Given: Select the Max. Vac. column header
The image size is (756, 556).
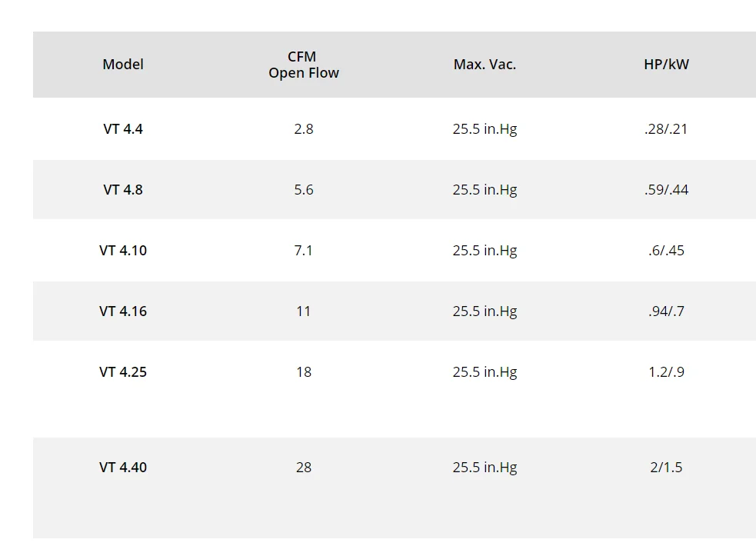Looking at the screenshot, I should click(x=485, y=64).
